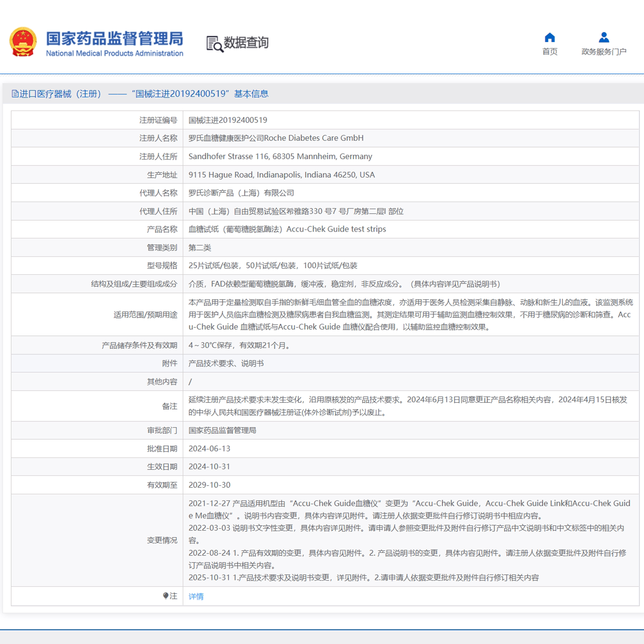Click the 管理类别 value 第二类
The image size is (644, 644).
pyautogui.click(x=199, y=248)
